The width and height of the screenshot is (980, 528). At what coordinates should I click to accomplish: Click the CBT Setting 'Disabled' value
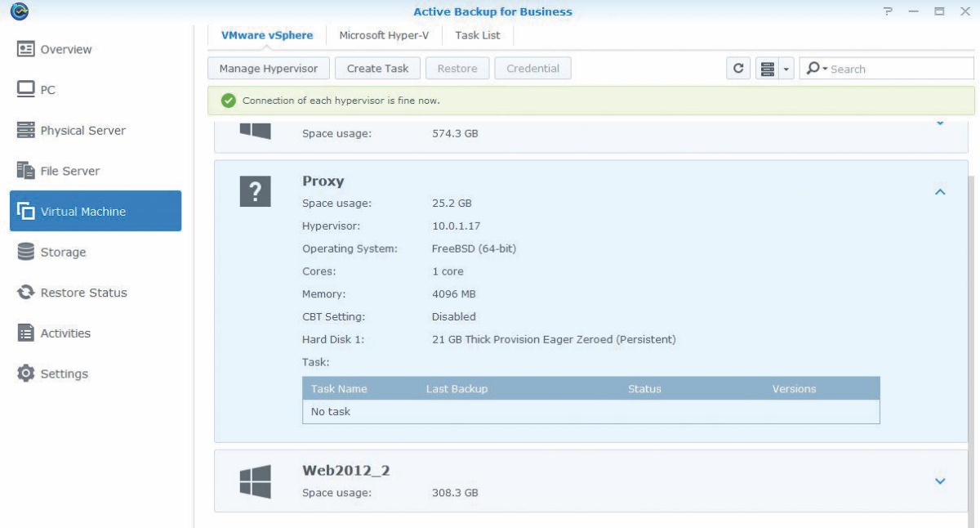coord(454,316)
